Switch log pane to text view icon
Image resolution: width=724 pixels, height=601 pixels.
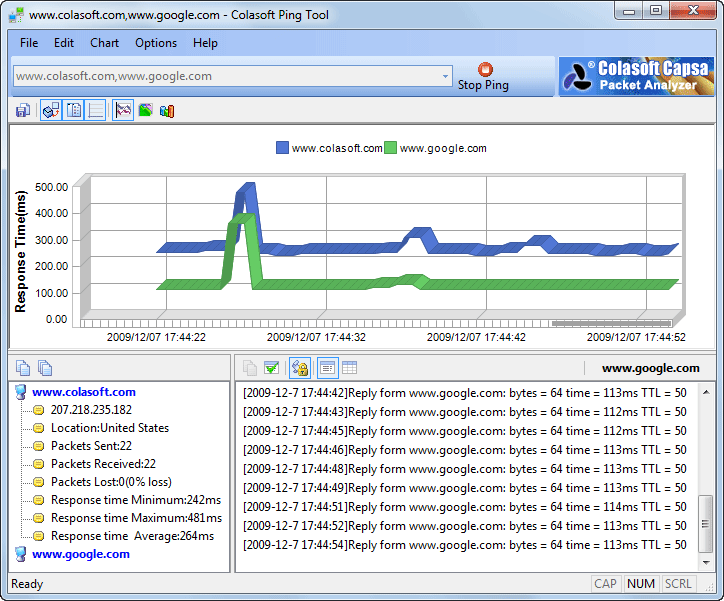coord(327,368)
